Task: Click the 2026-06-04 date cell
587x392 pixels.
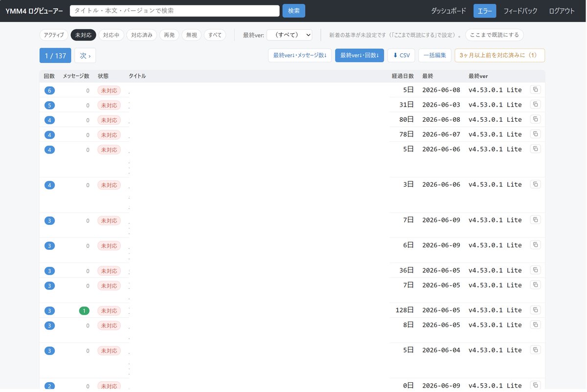Action: (441, 350)
